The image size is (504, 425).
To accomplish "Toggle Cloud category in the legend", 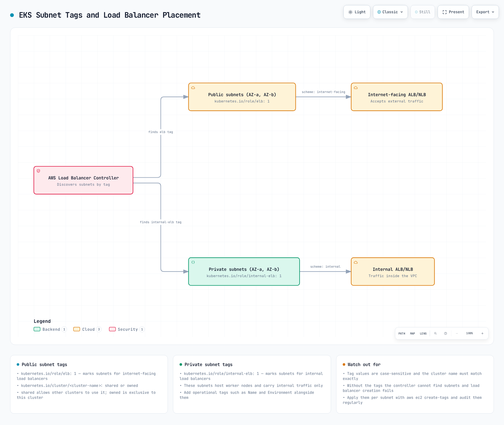I will point(87,329).
